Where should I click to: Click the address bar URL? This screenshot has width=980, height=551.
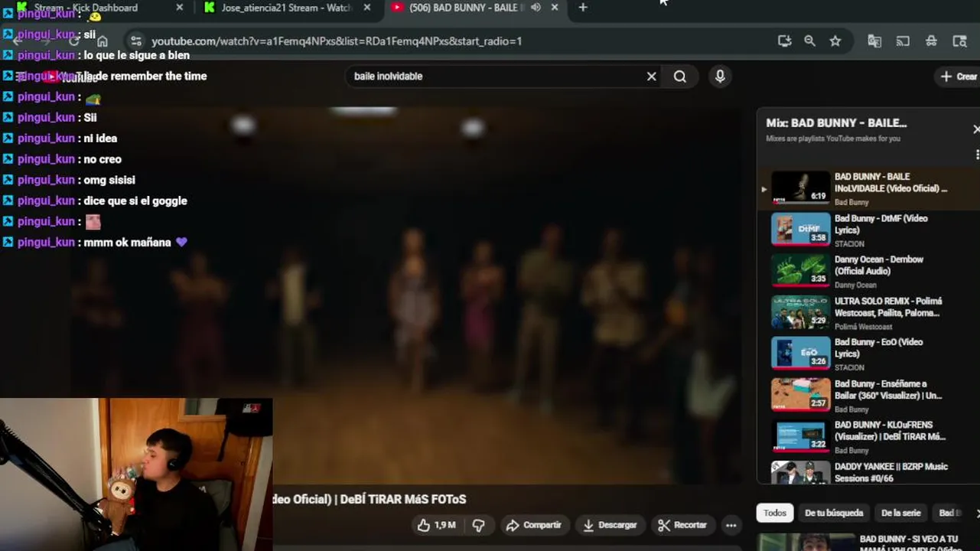tap(337, 41)
